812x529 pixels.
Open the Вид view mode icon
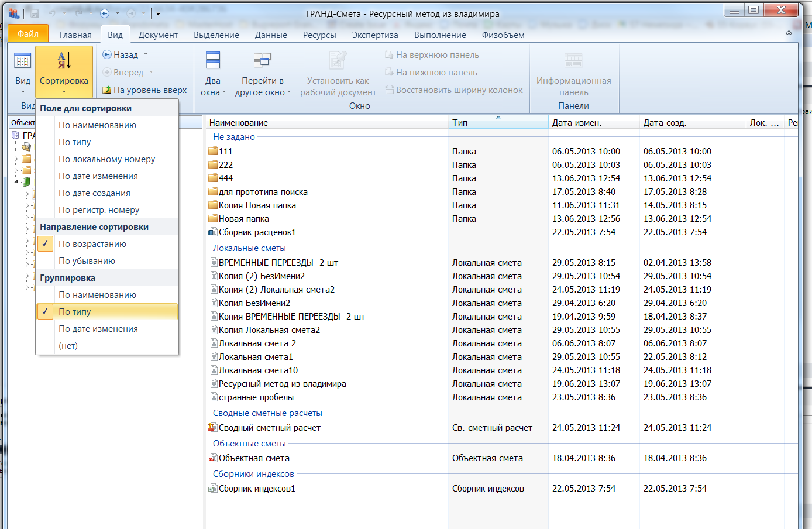click(x=22, y=61)
